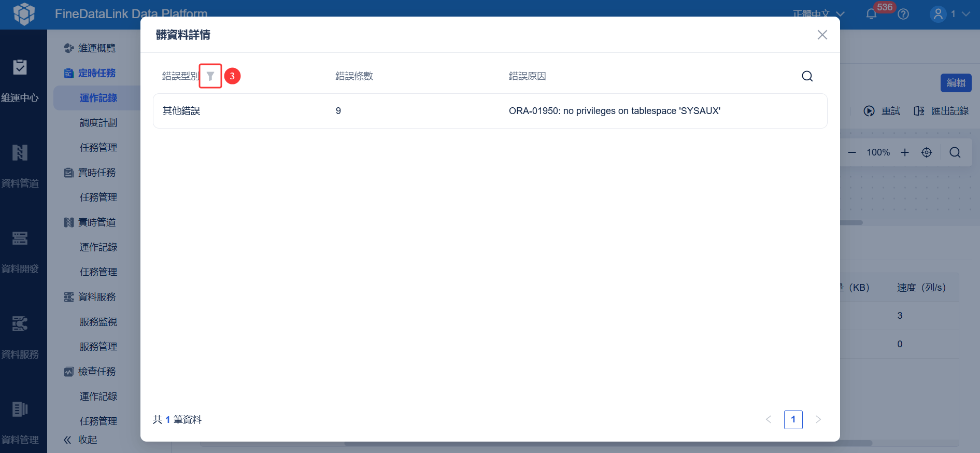Open 資料管道 in the left navigation
This screenshot has width=980, height=453.
[x=20, y=166]
